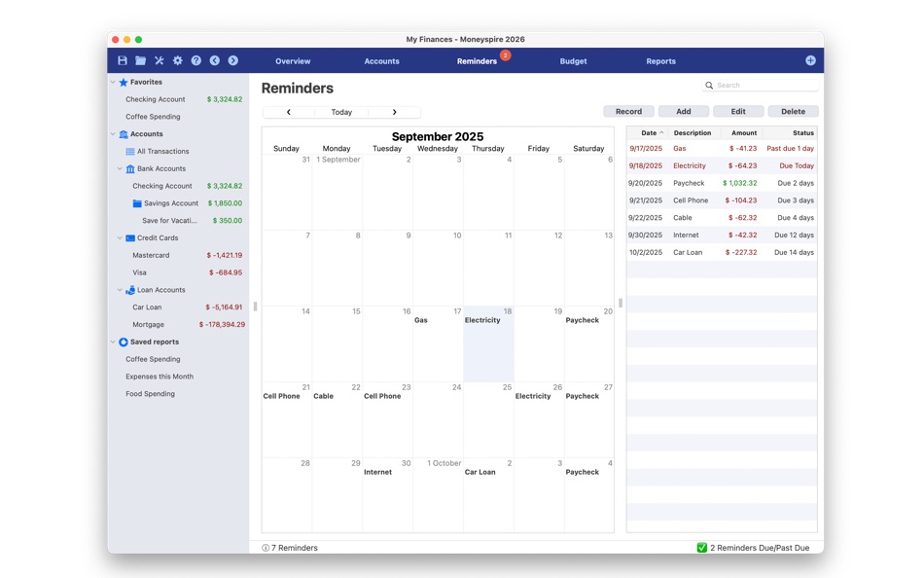The height and width of the screenshot is (578, 924).
Task: Click the Edit button
Action: click(738, 112)
